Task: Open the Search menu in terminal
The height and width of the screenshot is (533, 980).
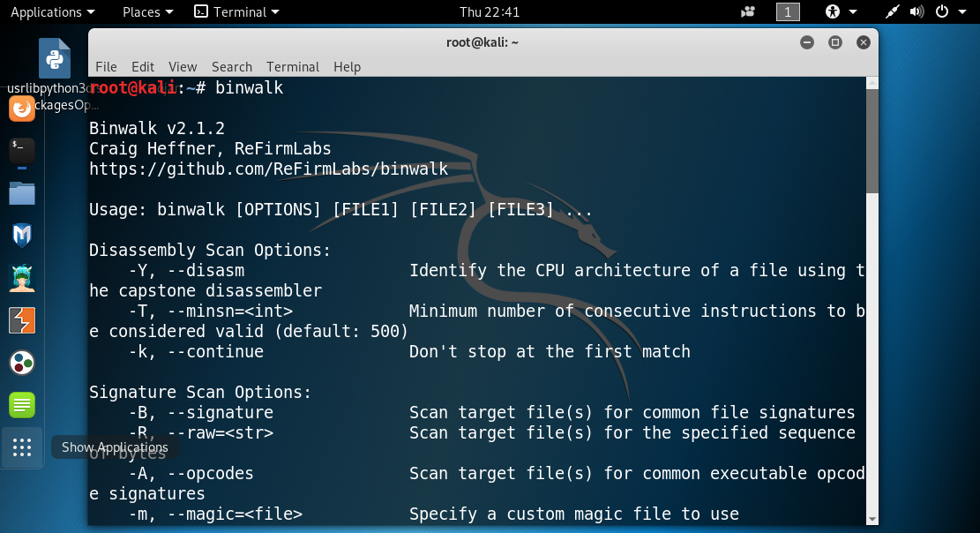Action: pos(232,67)
